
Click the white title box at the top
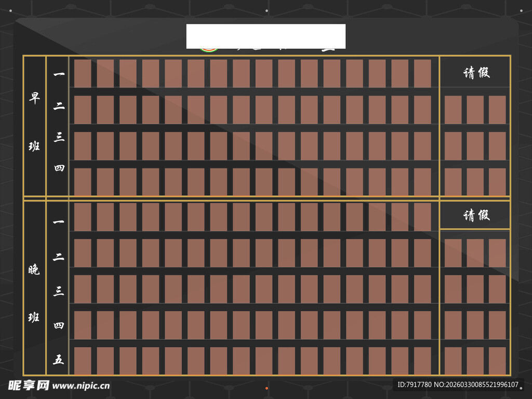[x=265, y=36]
